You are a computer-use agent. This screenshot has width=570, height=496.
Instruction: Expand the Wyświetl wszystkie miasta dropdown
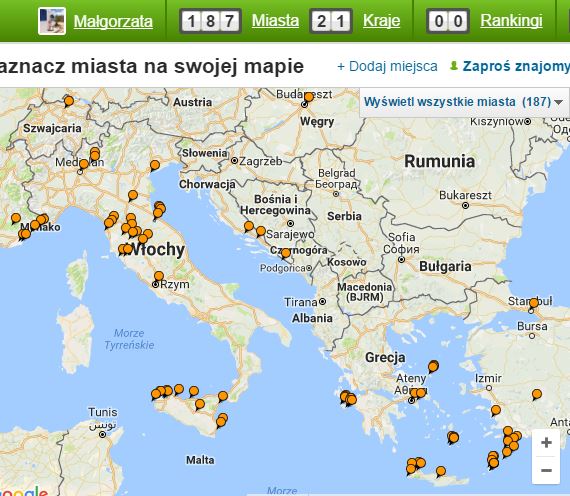pyautogui.click(x=463, y=102)
